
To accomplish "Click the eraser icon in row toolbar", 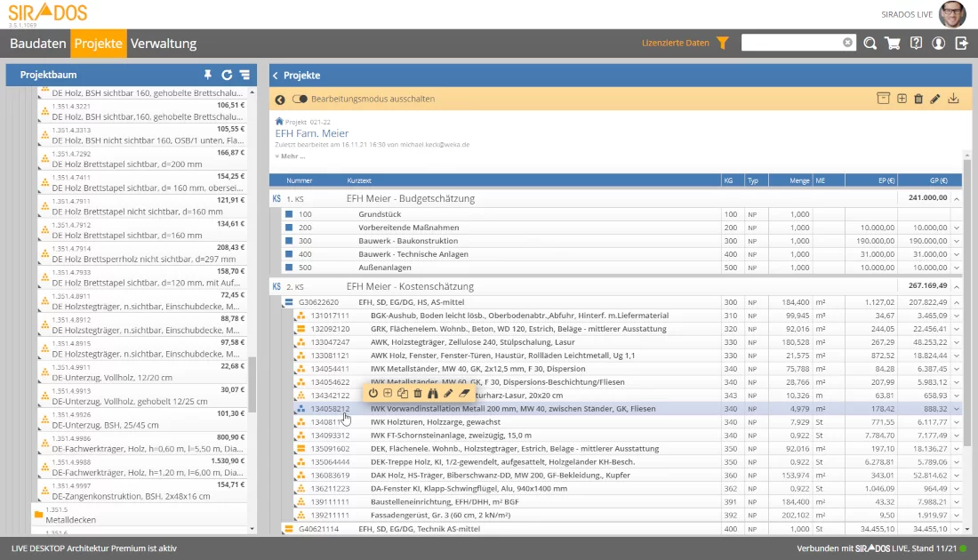I will (463, 393).
